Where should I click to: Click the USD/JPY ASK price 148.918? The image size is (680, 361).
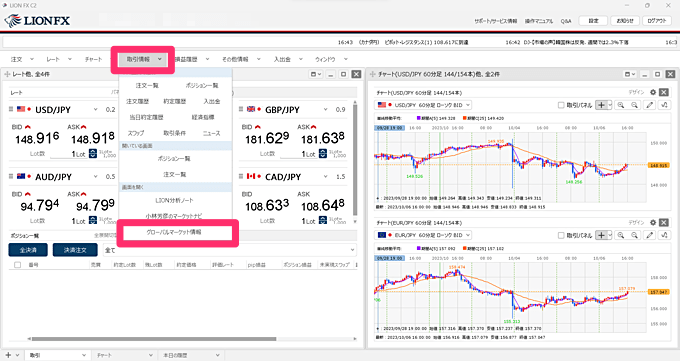(93, 139)
